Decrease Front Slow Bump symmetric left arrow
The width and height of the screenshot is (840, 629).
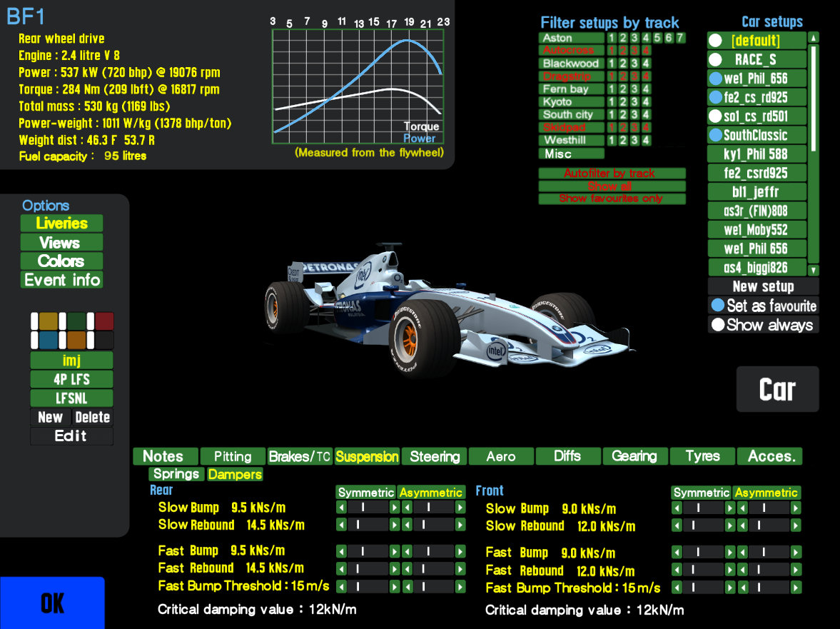pyautogui.click(x=677, y=508)
